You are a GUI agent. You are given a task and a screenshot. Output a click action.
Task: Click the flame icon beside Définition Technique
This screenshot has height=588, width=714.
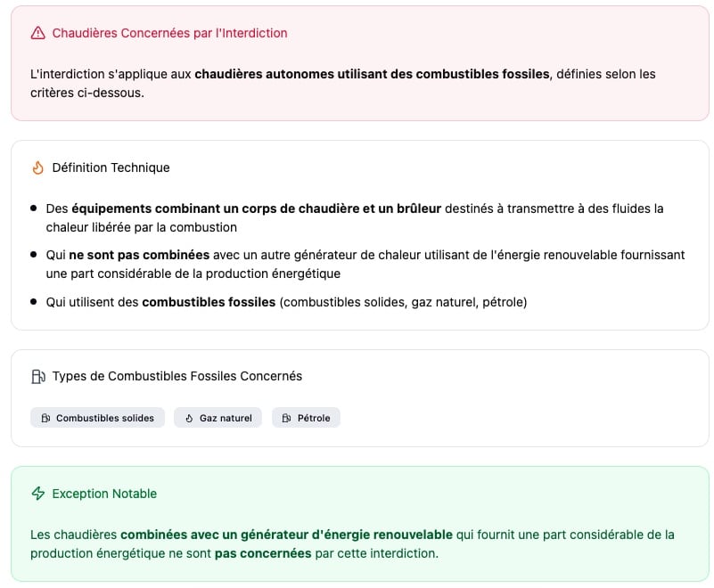pos(37,167)
